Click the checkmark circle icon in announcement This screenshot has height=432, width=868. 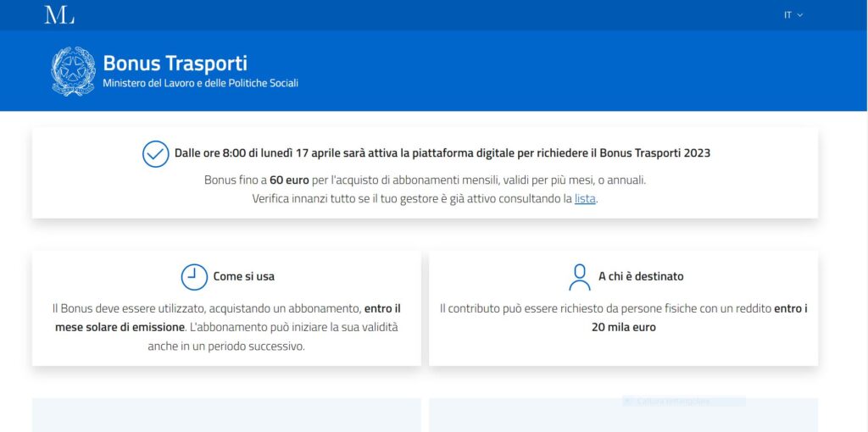click(156, 154)
